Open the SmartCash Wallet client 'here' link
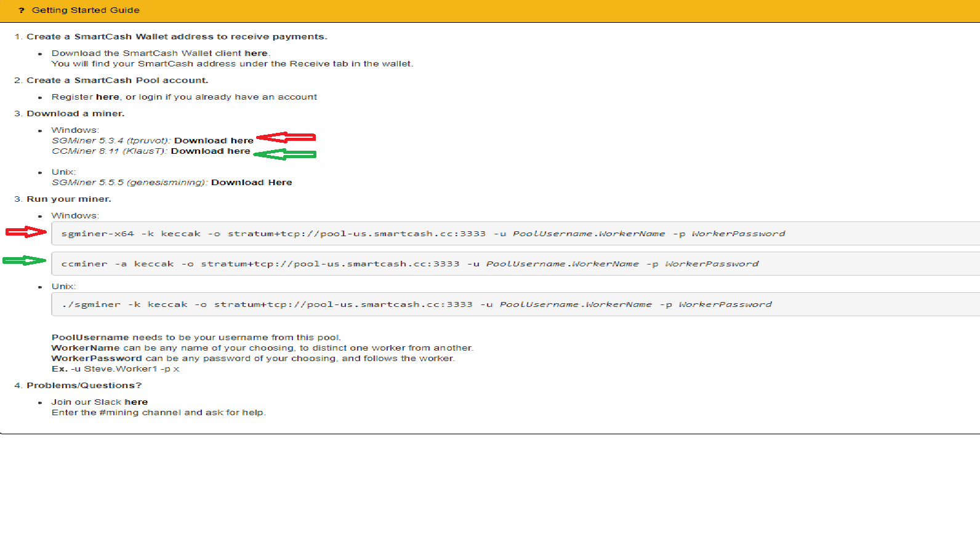The image size is (980, 537). pyautogui.click(x=255, y=54)
